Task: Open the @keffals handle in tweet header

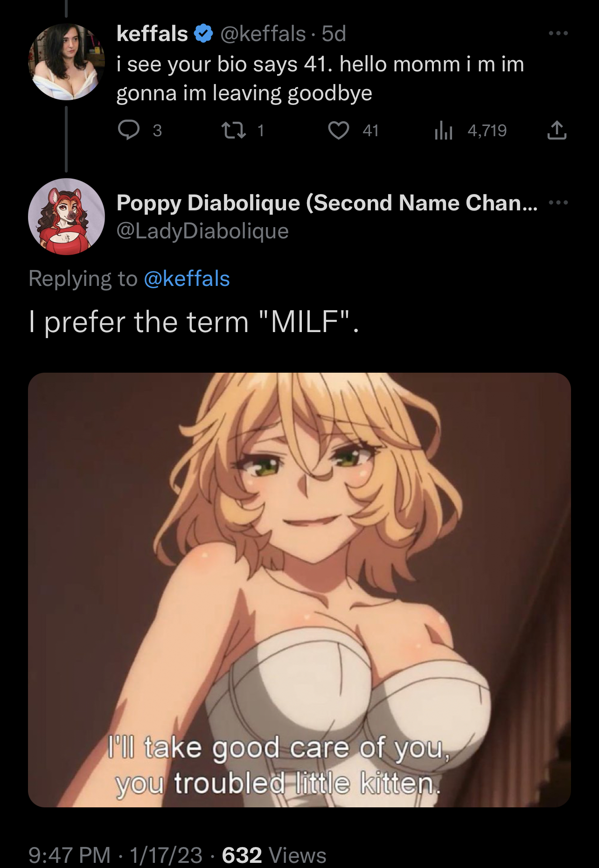Action: click(x=263, y=34)
